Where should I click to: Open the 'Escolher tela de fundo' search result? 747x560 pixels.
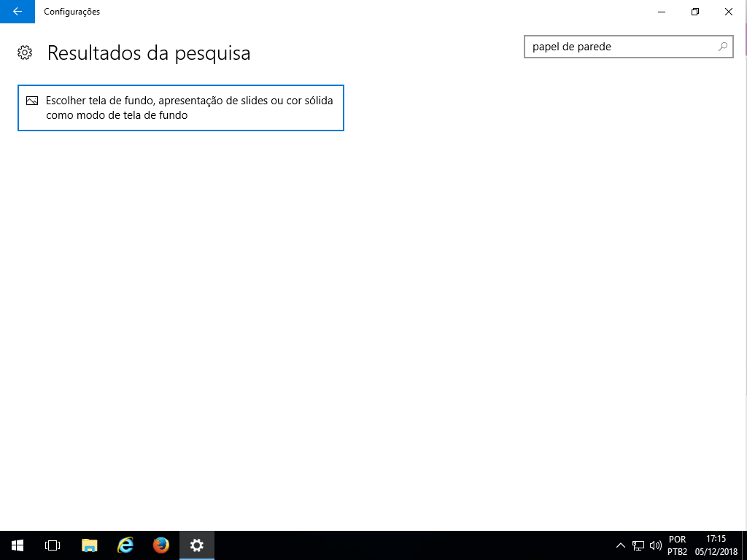[x=180, y=108]
